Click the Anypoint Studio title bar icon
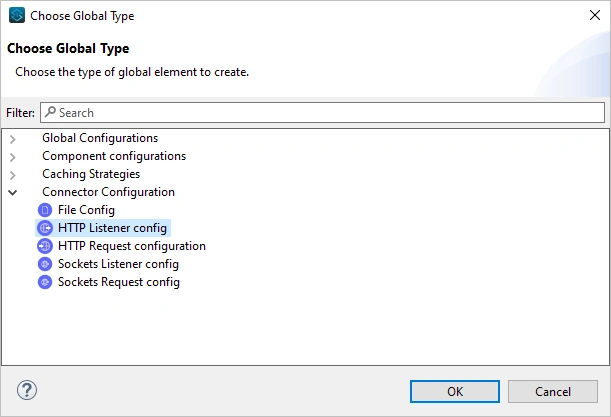The height and width of the screenshot is (417, 611). (x=17, y=16)
